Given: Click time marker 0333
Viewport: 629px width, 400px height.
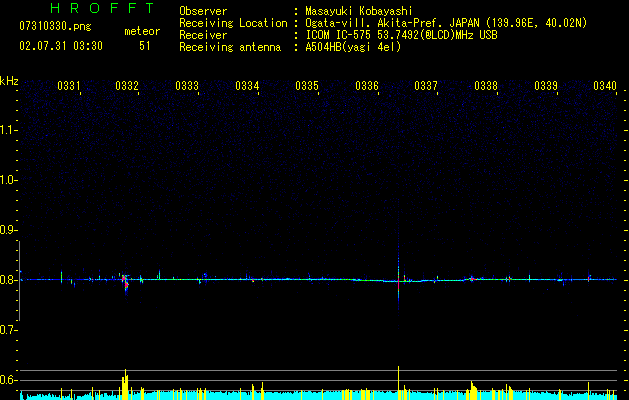Looking at the screenshot, I should pos(187,86).
